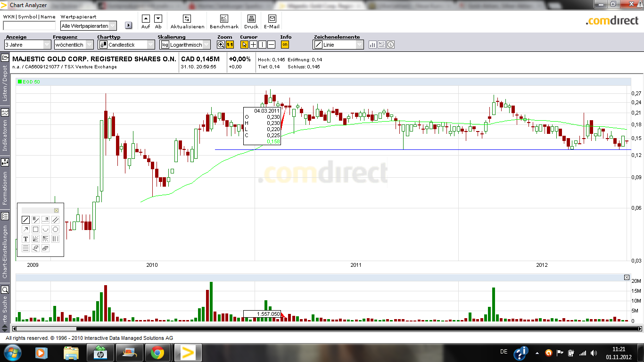Switch to the crosshair cursor mode
The height and width of the screenshot is (362, 644).
(253, 45)
